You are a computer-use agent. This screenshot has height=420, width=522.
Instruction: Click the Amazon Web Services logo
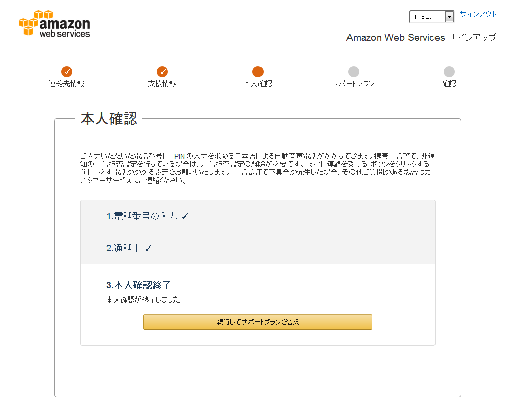click(x=54, y=23)
